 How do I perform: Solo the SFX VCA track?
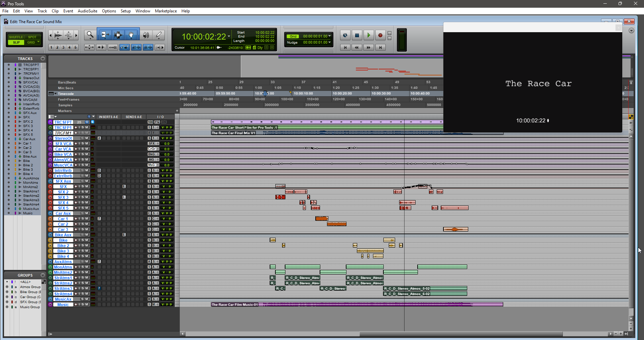[83, 144]
